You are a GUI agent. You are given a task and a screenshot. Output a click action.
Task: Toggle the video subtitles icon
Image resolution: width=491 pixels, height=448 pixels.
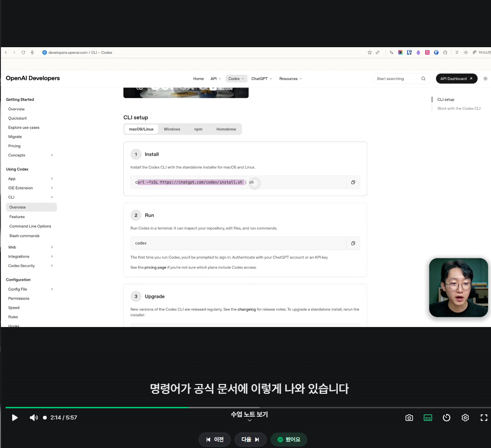[428, 418]
